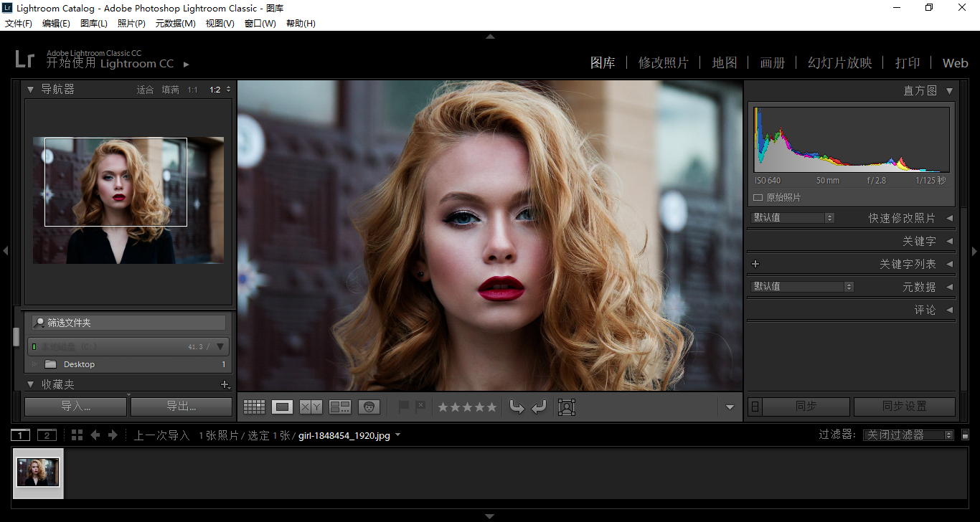This screenshot has width=980, height=522.
Task: Set a five-star rating
Action: point(491,407)
